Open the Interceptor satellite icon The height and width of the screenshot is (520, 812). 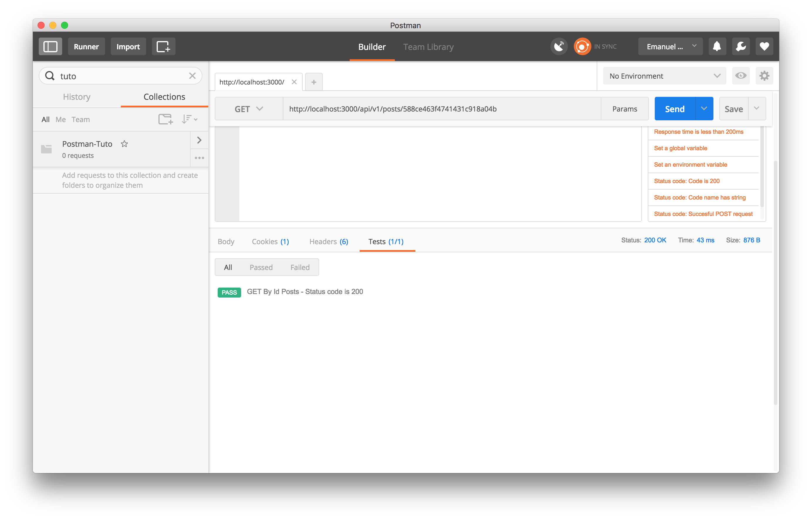(559, 46)
